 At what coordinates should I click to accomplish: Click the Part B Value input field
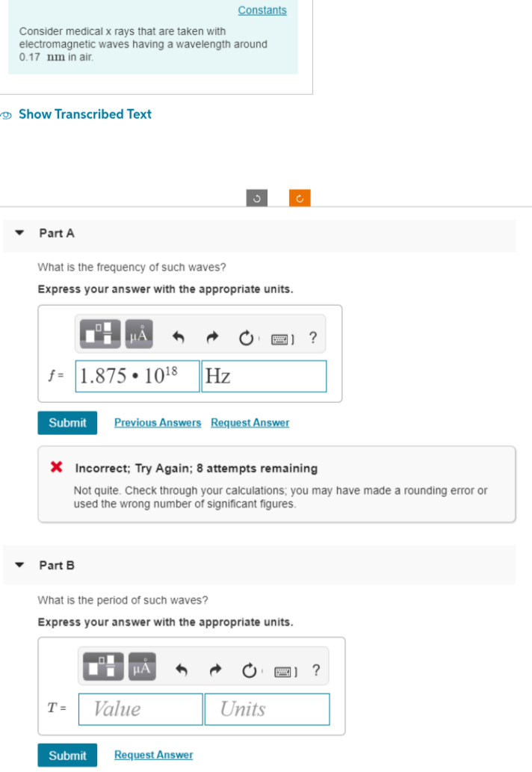pyautogui.click(x=140, y=709)
